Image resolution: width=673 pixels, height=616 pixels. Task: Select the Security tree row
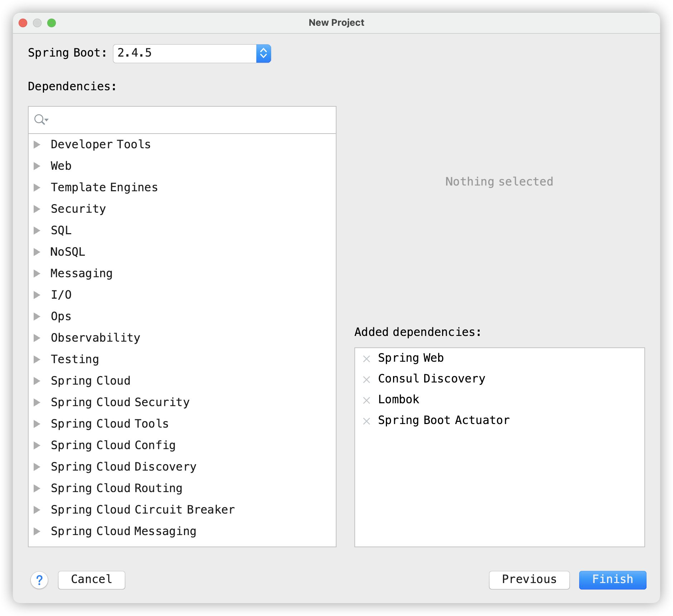tap(182, 209)
